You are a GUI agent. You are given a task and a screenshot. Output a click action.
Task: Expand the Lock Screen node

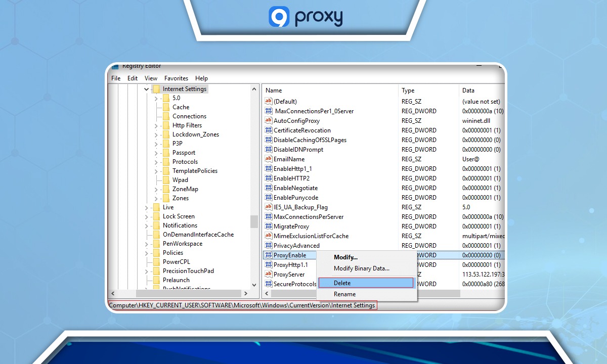click(x=146, y=216)
